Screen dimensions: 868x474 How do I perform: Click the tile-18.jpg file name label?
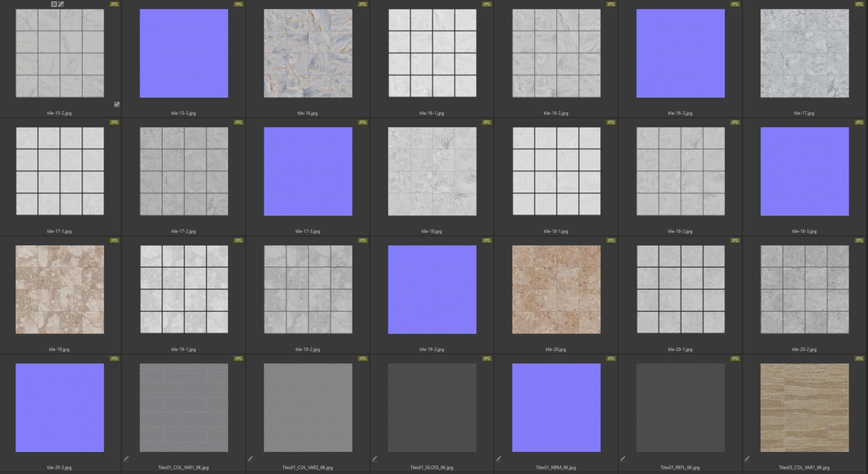432,231
